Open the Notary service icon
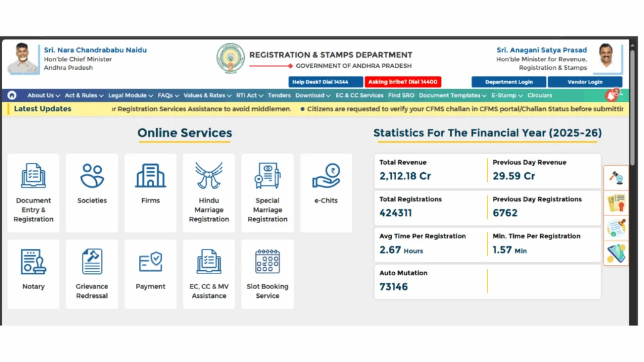Screen dimensions: 644x362 point(33,262)
